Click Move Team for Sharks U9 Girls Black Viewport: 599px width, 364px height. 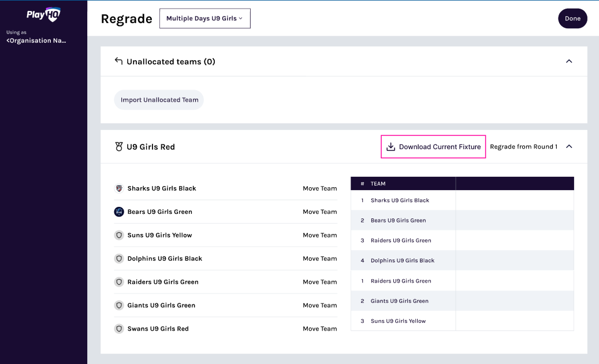[319, 188]
